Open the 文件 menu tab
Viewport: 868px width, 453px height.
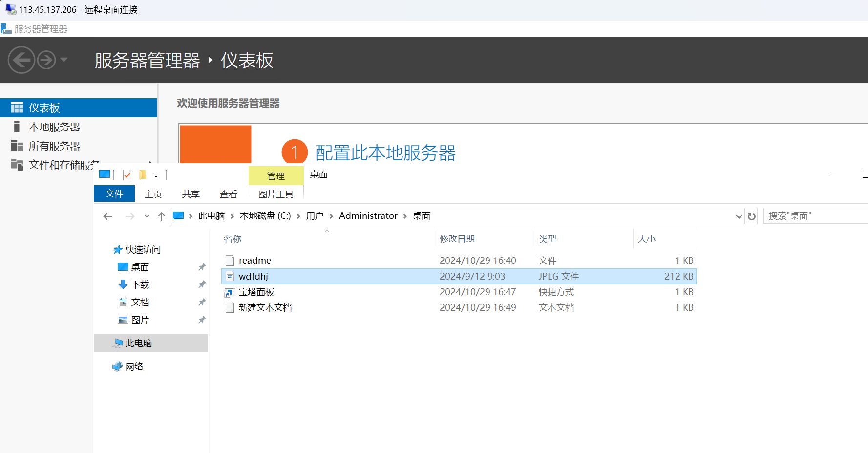[x=114, y=194]
